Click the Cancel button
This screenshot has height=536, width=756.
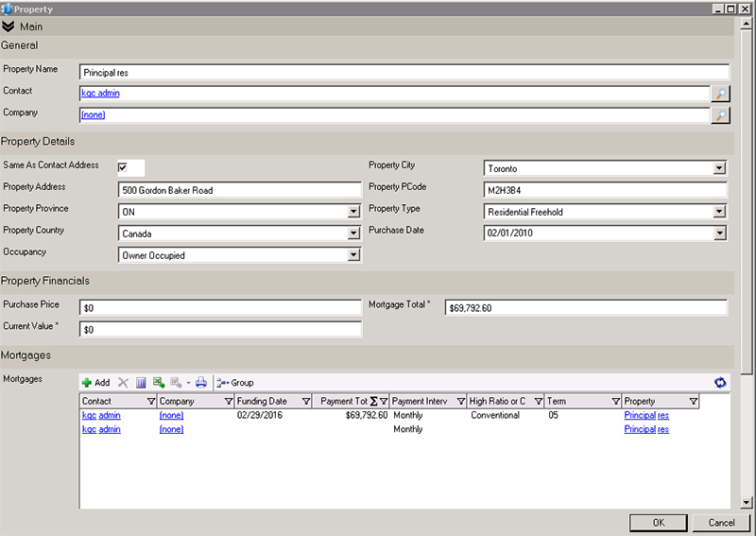point(721,523)
